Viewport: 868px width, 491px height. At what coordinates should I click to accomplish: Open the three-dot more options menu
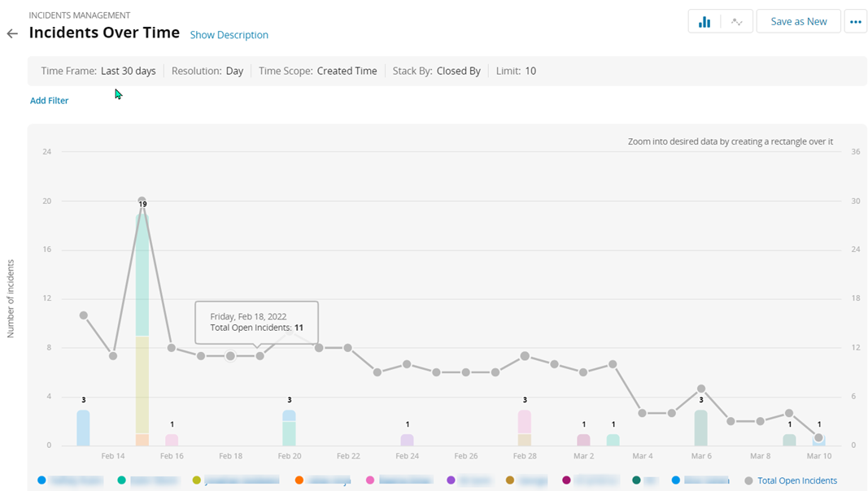[855, 22]
